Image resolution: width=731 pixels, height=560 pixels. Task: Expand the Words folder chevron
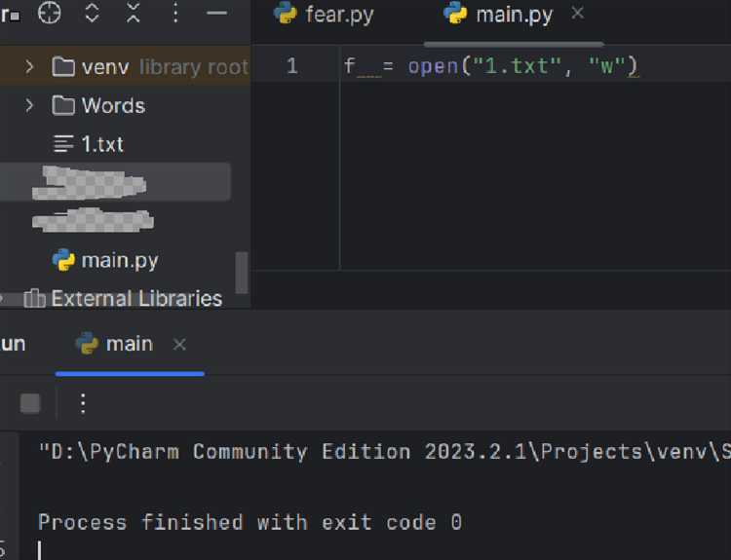pyautogui.click(x=29, y=105)
